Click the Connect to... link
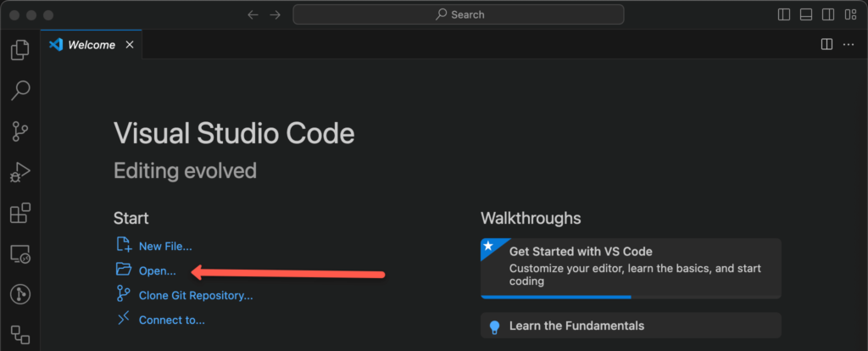This screenshot has width=868, height=351. 171,320
